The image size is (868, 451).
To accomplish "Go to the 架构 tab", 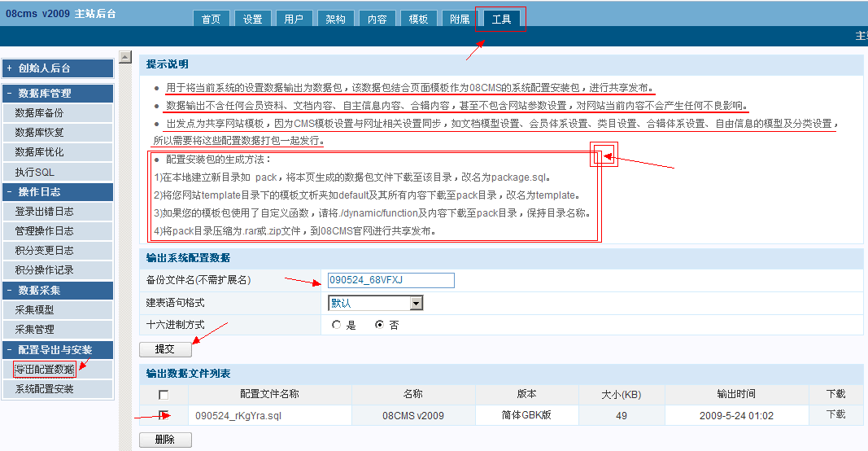I will (x=335, y=19).
